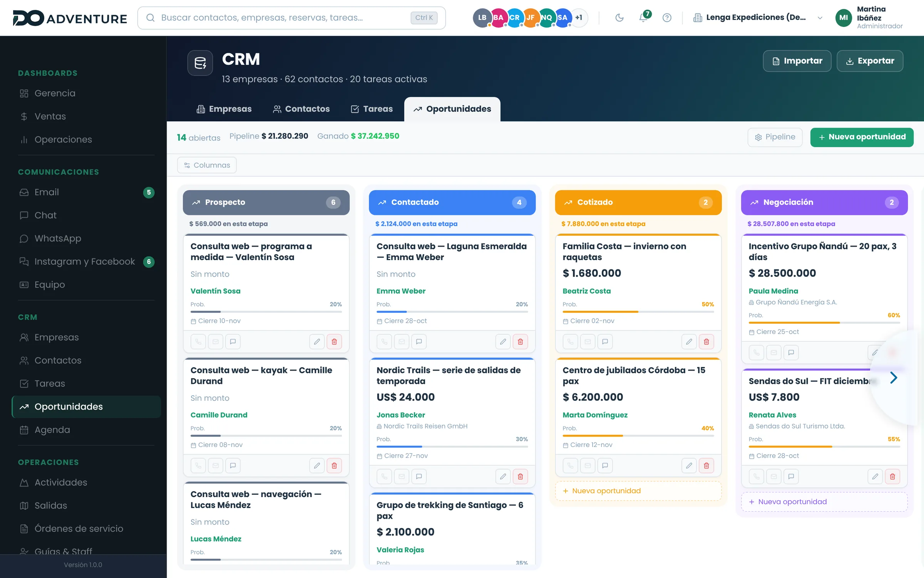924x578 pixels.
Task: Open Email in sidebar communications
Action: pyautogui.click(x=87, y=192)
